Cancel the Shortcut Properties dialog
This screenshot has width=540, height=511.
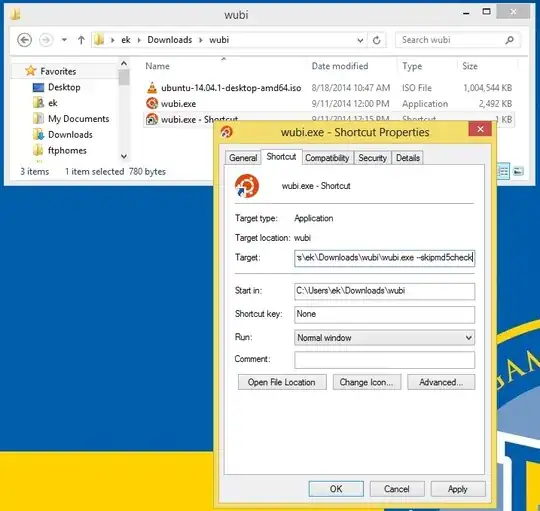point(397,489)
